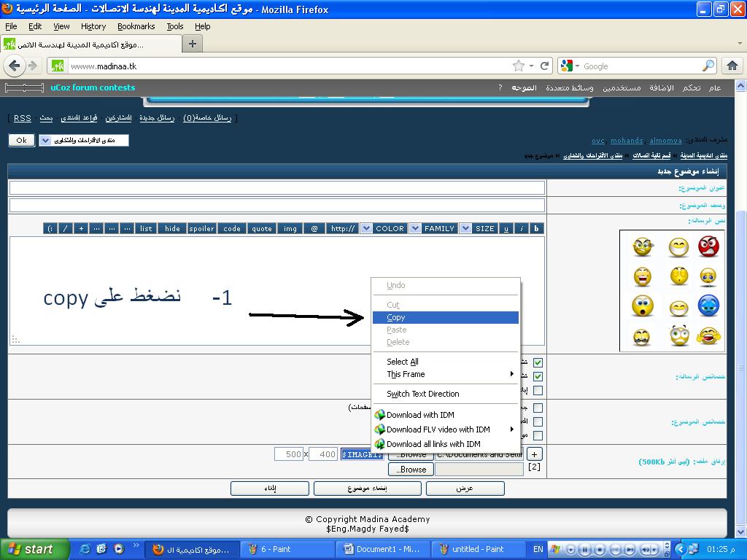Click the topic title input field
The image size is (747, 560).
(276, 187)
